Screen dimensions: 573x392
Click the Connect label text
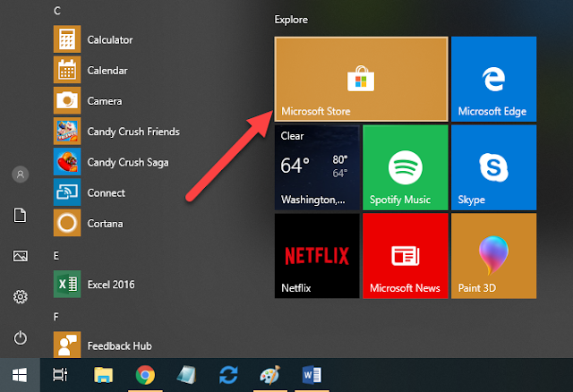(x=106, y=193)
